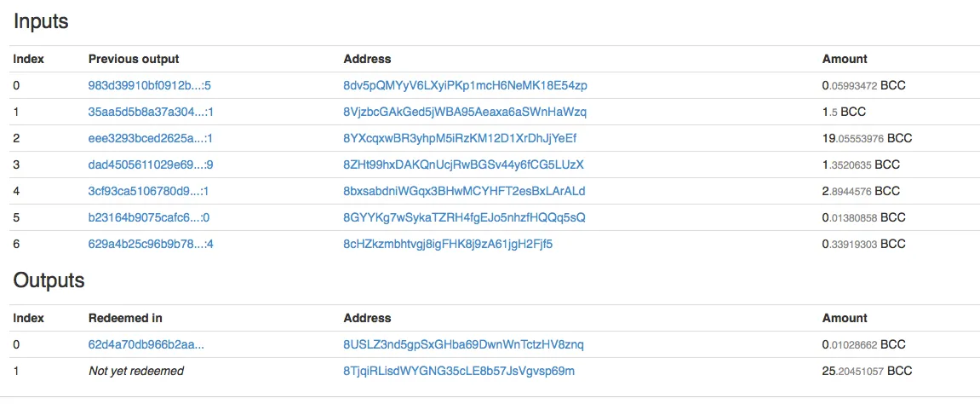
Task: Select the 19.05553976 BCC input amount
Action: pos(868,138)
